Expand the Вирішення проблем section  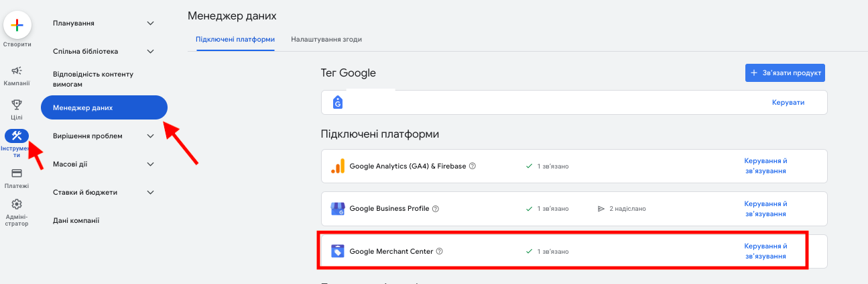(150, 136)
